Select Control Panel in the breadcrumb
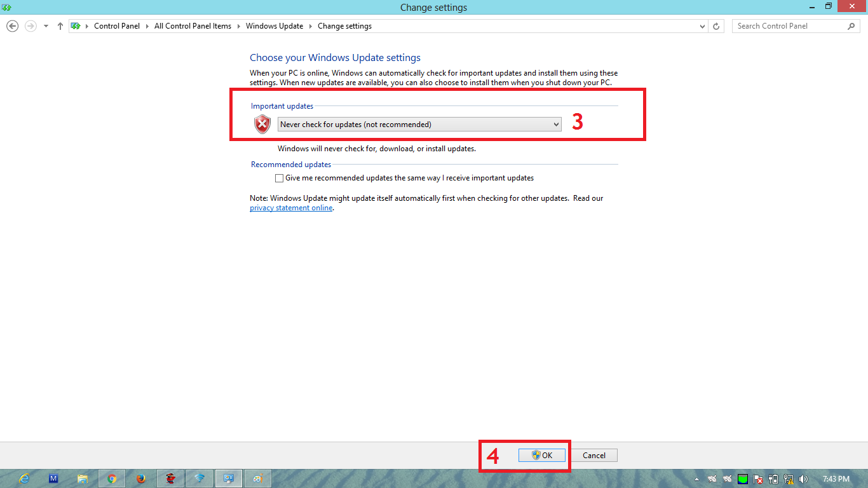The width and height of the screenshot is (868, 488). pos(117,26)
